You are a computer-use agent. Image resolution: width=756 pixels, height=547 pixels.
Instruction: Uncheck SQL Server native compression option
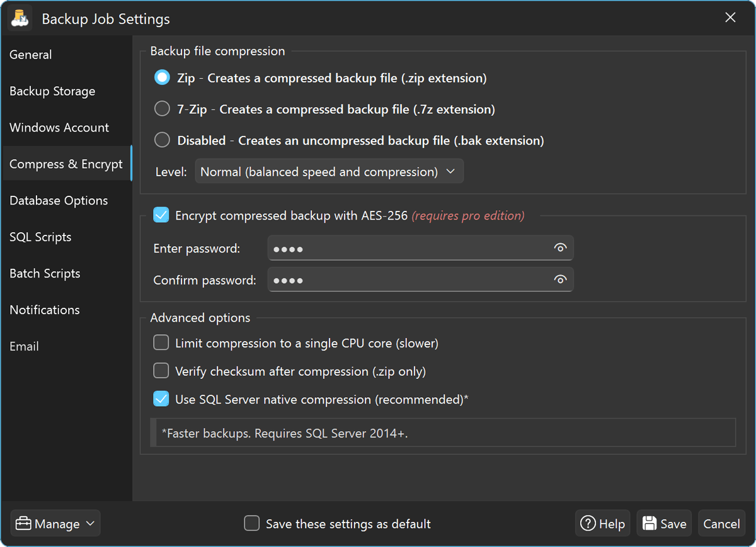[x=161, y=398]
